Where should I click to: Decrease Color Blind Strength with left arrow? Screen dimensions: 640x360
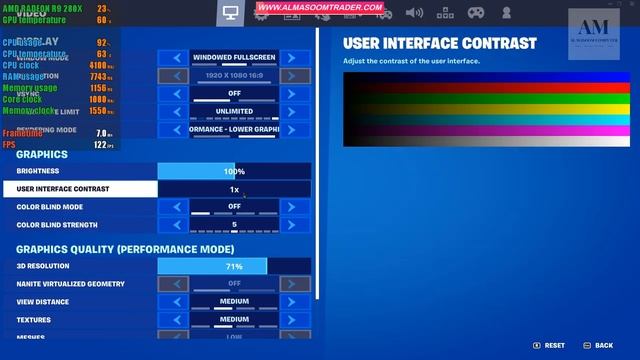173,225
